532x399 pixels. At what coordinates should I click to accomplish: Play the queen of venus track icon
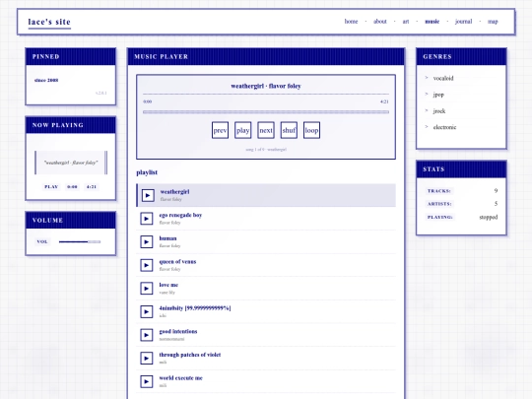click(x=147, y=265)
